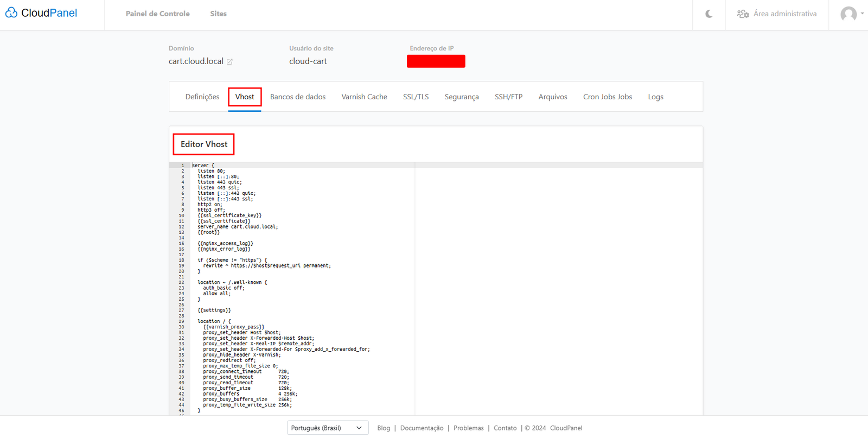Open the Bancos de dados tab
868x438 pixels.
[x=298, y=97]
